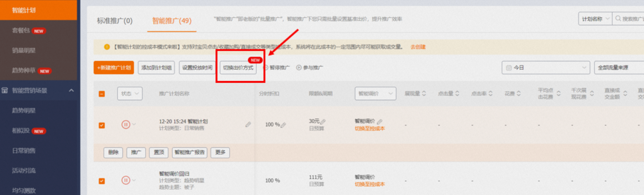The image size is (644, 195).
Task: Click the orange +新建推广计划 button
Action: tap(114, 67)
